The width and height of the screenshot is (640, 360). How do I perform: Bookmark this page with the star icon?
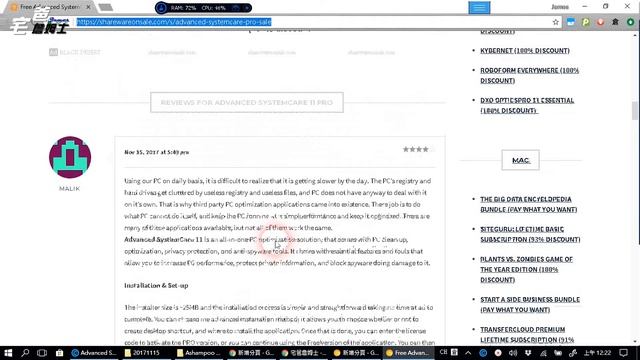(x=556, y=22)
